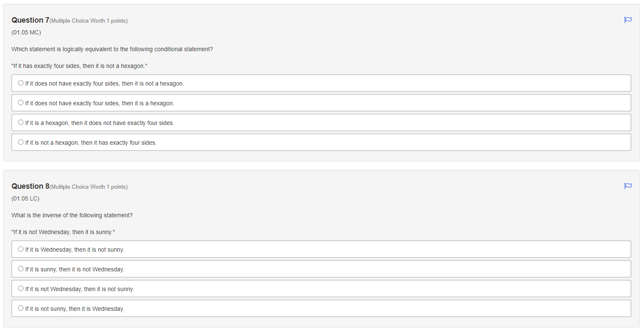Flag Question 7 for review
The height and width of the screenshot is (328, 644).
tap(628, 20)
